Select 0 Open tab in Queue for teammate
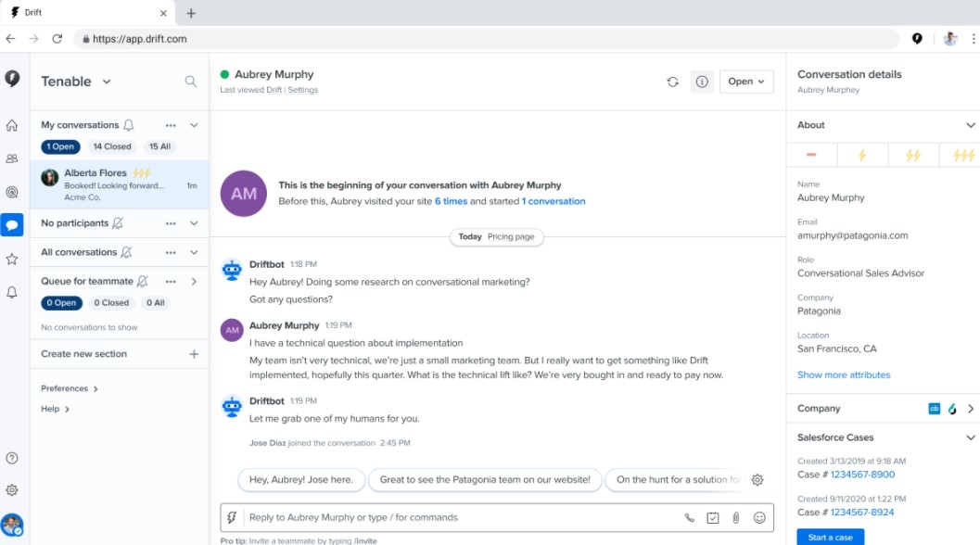This screenshot has width=980, height=545. tap(61, 303)
